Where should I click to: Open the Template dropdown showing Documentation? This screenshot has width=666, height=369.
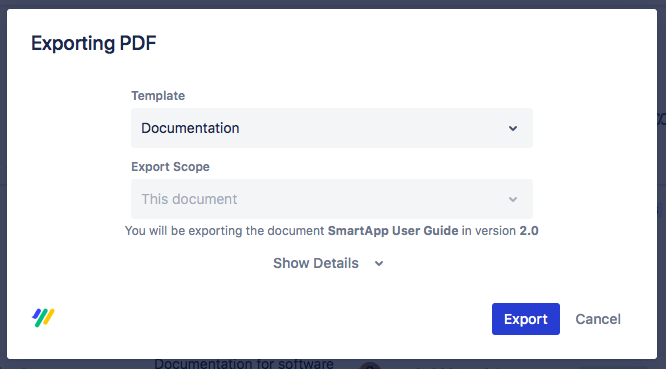tap(332, 128)
